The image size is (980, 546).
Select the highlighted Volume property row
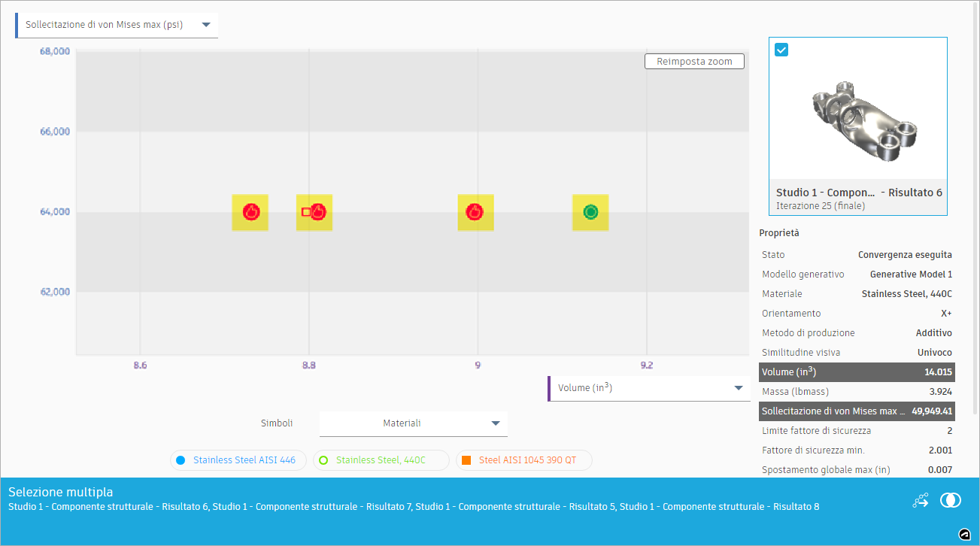tap(857, 372)
